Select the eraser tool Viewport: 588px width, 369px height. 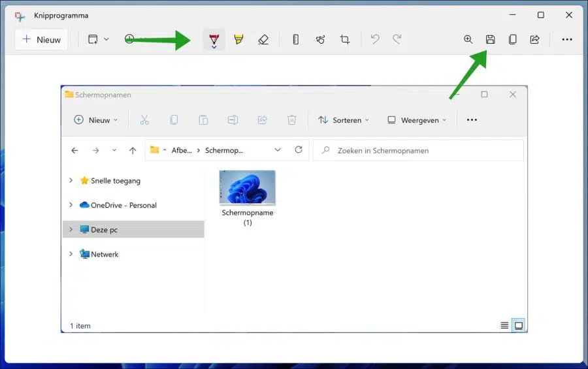point(263,39)
